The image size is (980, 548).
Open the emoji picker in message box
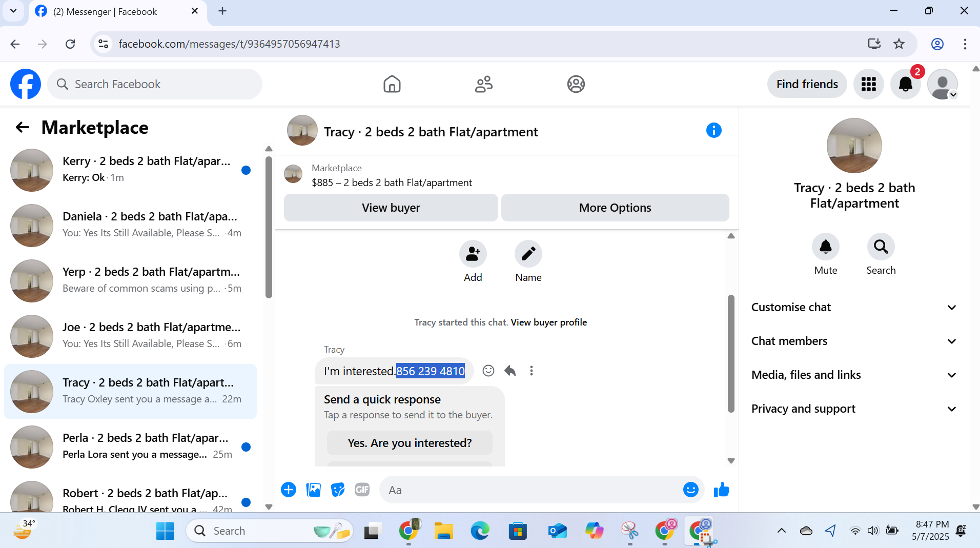click(691, 490)
